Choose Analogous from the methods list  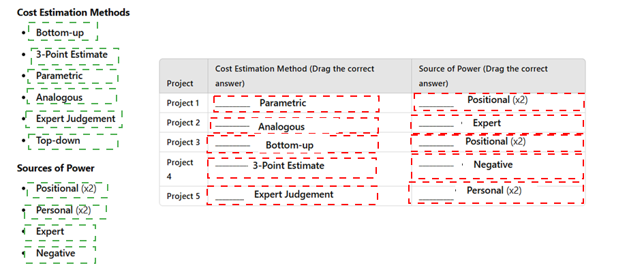point(72,96)
